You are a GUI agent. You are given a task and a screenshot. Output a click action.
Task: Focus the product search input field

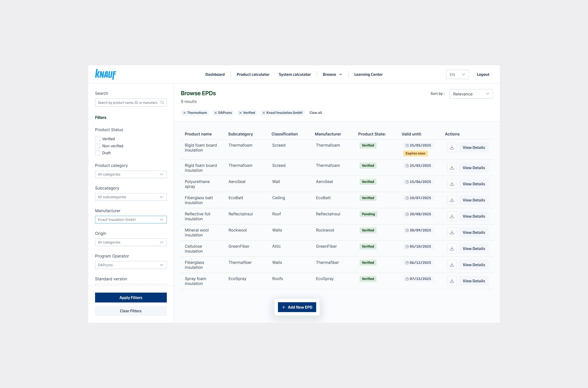[x=127, y=102]
